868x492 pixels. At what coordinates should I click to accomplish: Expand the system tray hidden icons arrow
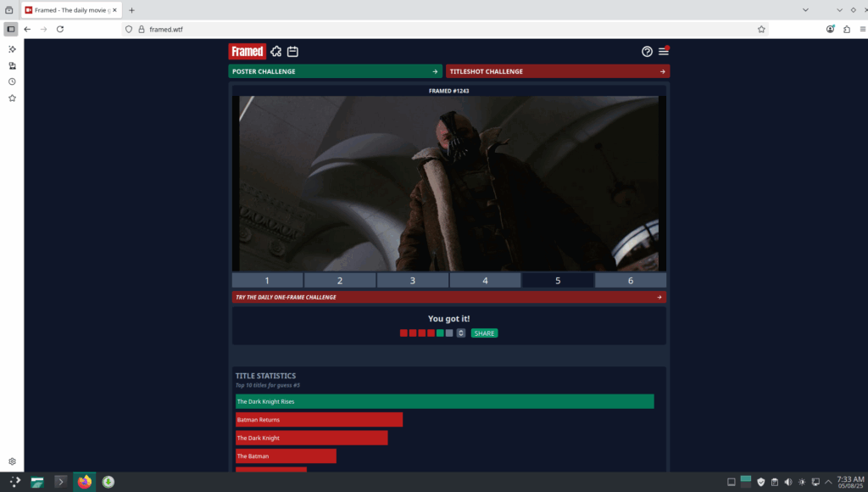(x=828, y=482)
